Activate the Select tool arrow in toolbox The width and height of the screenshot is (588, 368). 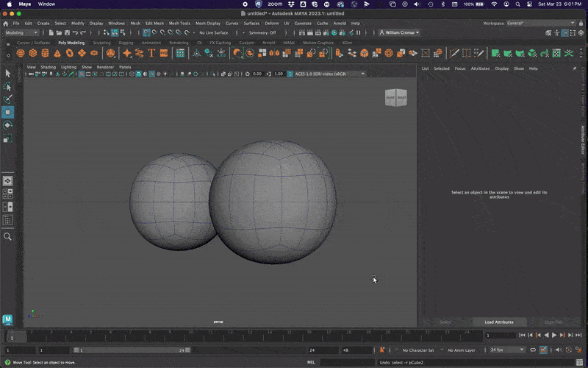[8, 74]
